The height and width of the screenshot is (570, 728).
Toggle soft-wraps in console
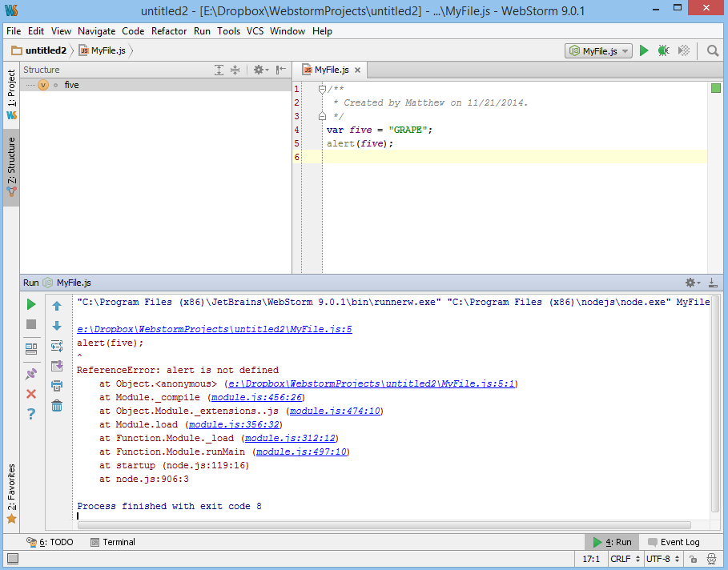[57, 346]
